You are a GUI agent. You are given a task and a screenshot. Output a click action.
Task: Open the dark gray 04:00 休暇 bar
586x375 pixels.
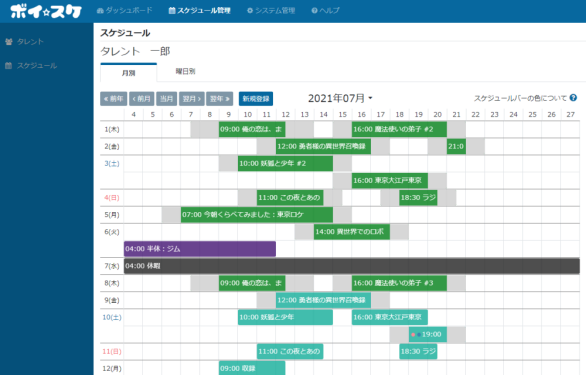(x=352, y=266)
